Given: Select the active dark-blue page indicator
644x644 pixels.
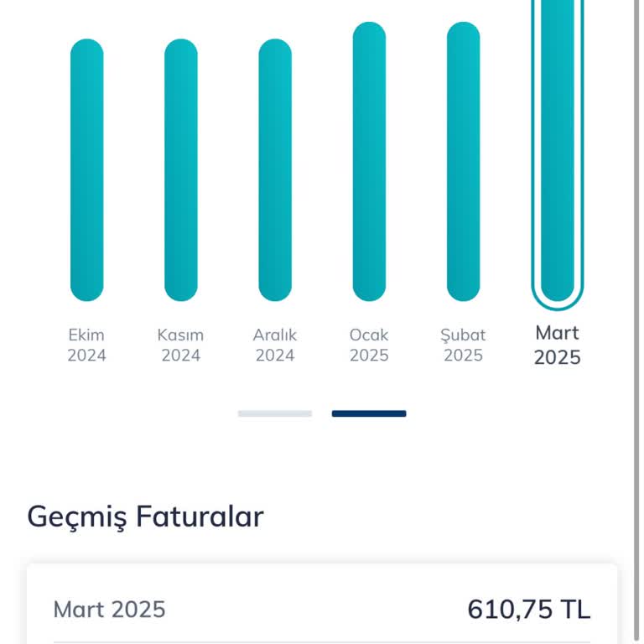Looking at the screenshot, I should click(369, 413).
